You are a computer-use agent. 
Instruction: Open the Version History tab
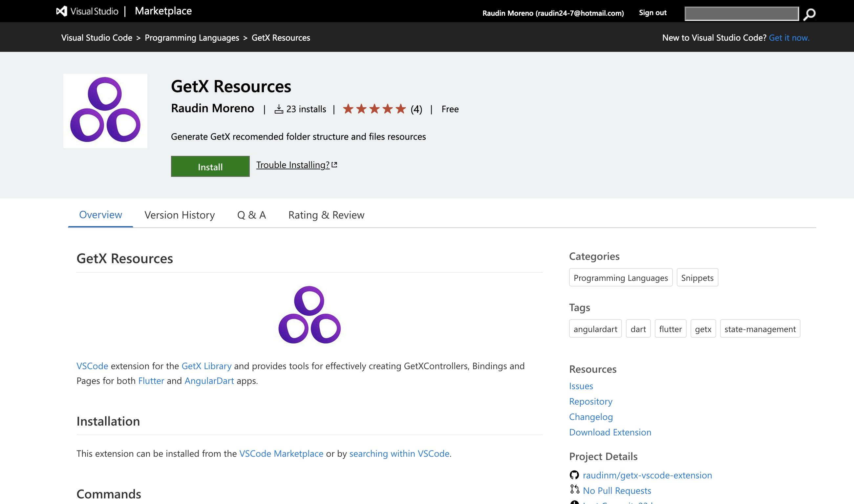tap(179, 215)
